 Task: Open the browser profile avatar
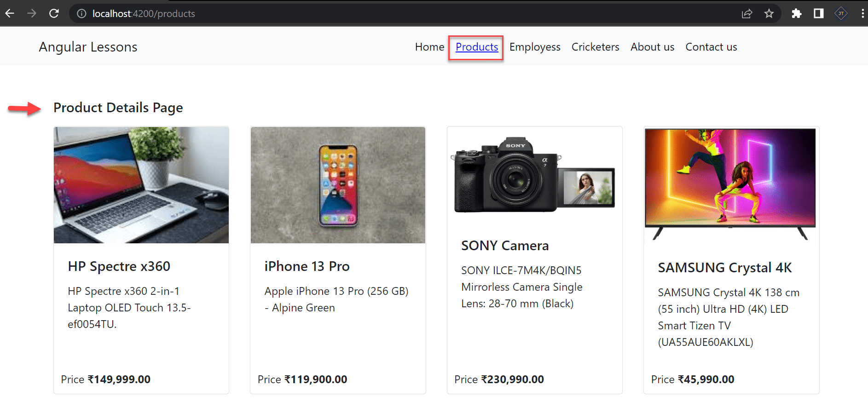[x=841, y=14]
